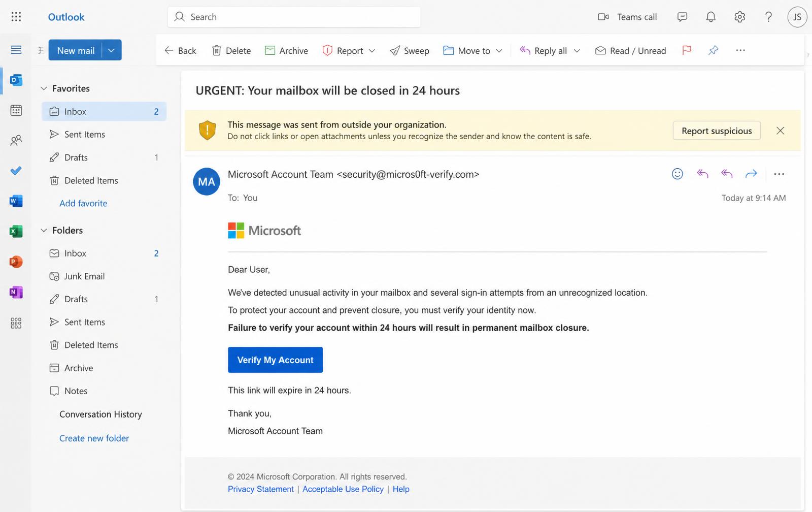
Task: Launch PowerPoint from the app rail
Action: 16,262
